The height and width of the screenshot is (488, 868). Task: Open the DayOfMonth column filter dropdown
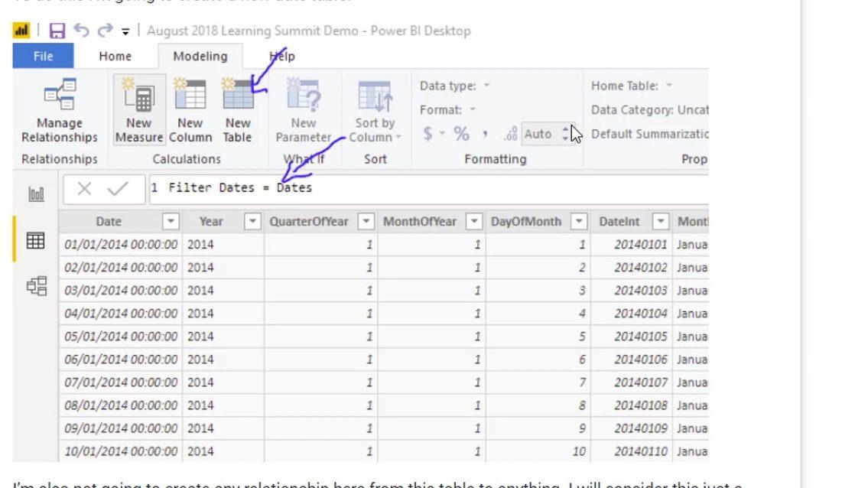pyautogui.click(x=578, y=222)
